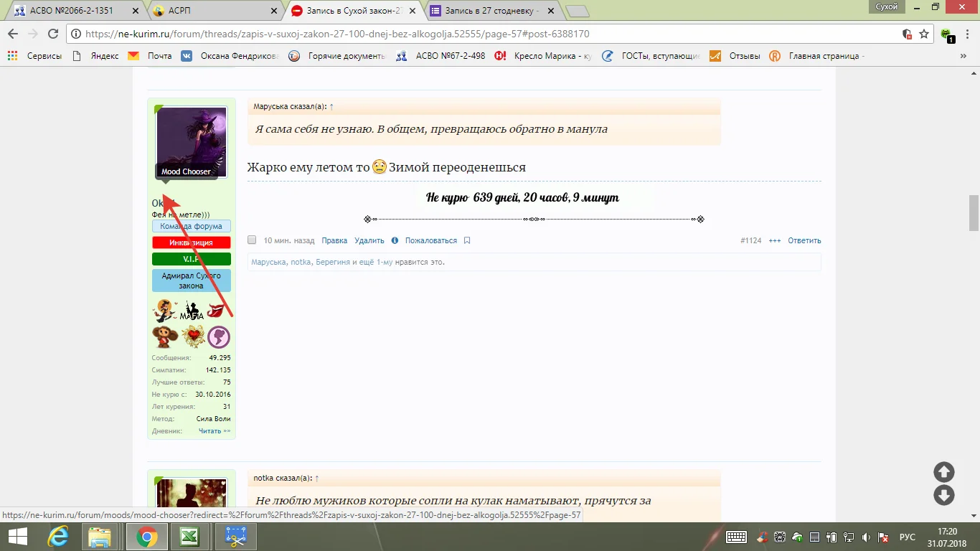The height and width of the screenshot is (551, 980).
Task: Click the address bar URL field
Action: click(x=488, y=34)
